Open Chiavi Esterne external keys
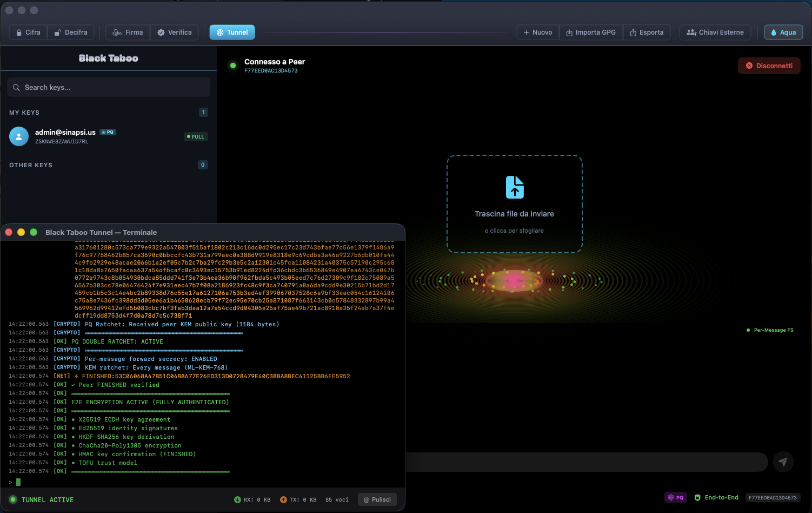Image resolution: width=812 pixels, height=513 pixels. [715, 32]
